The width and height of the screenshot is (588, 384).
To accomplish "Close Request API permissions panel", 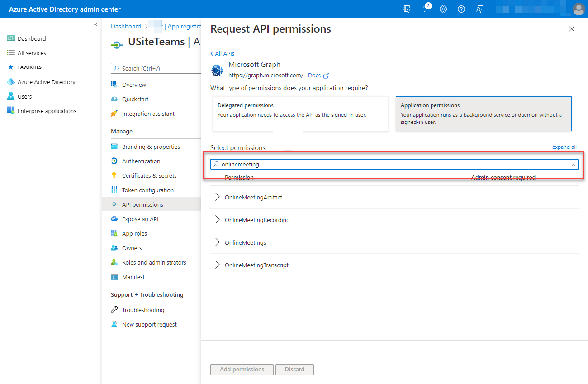I will coord(572,29).
